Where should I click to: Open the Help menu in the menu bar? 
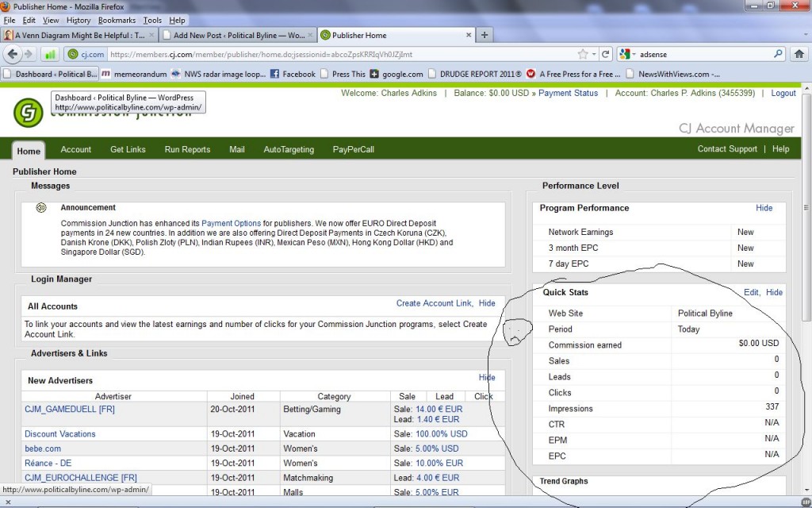tap(177, 20)
